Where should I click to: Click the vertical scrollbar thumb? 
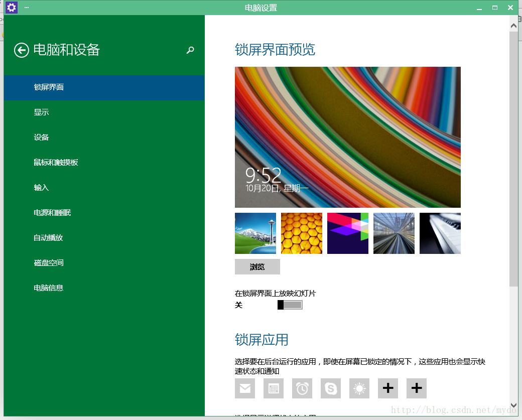[x=513, y=159]
